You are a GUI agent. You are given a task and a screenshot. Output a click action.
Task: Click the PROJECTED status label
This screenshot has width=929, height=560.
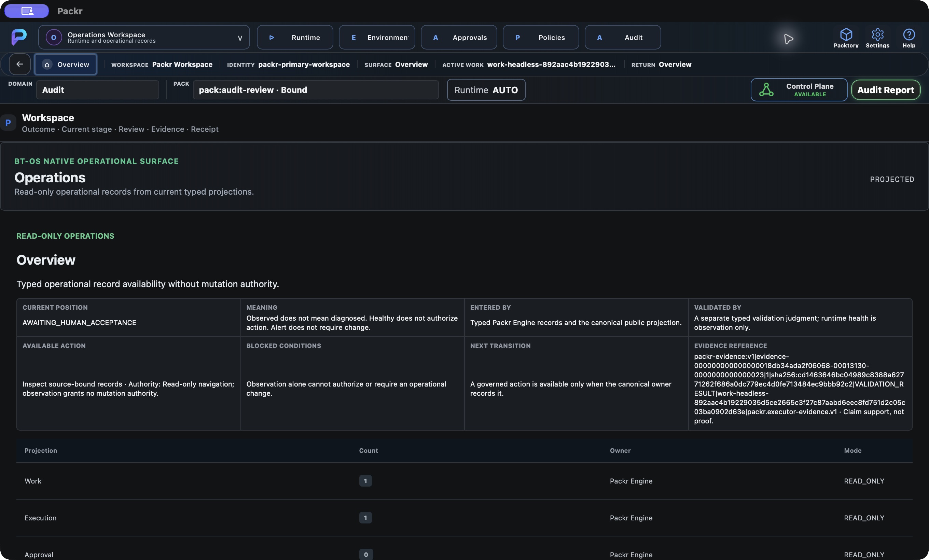(x=892, y=179)
